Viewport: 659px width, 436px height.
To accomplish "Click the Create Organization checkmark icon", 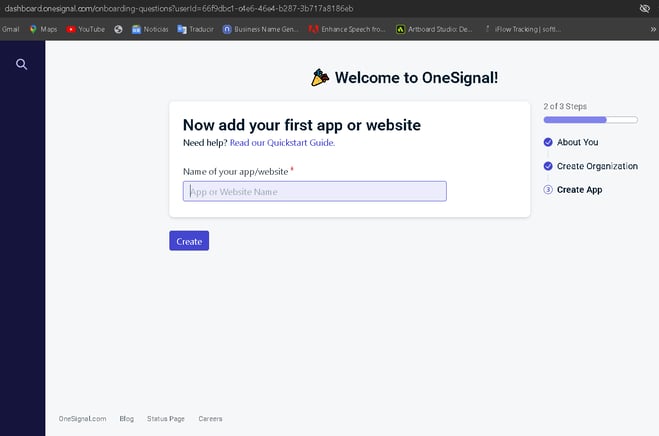I will pos(548,166).
